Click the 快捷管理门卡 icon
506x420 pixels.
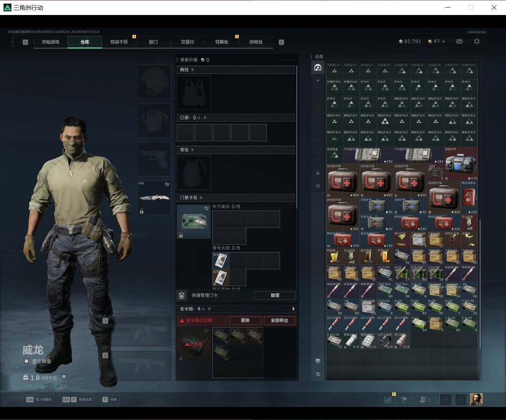pyautogui.click(x=182, y=295)
